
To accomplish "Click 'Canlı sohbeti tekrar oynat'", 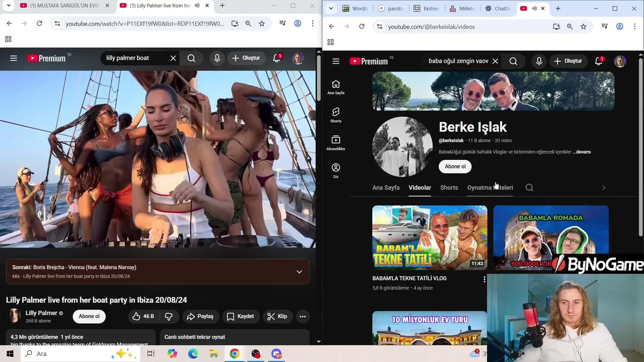I will (x=195, y=337).
